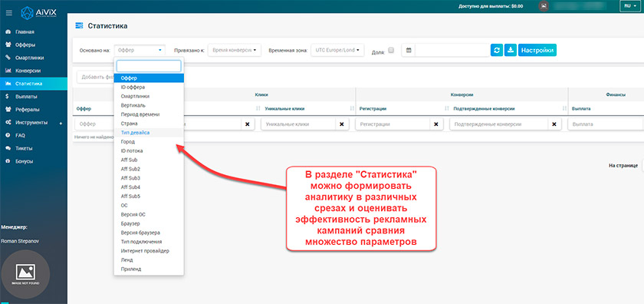The width and height of the screenshot is (644, 304).
Task: Open the FAQ sidebar item
Action: 21,135
